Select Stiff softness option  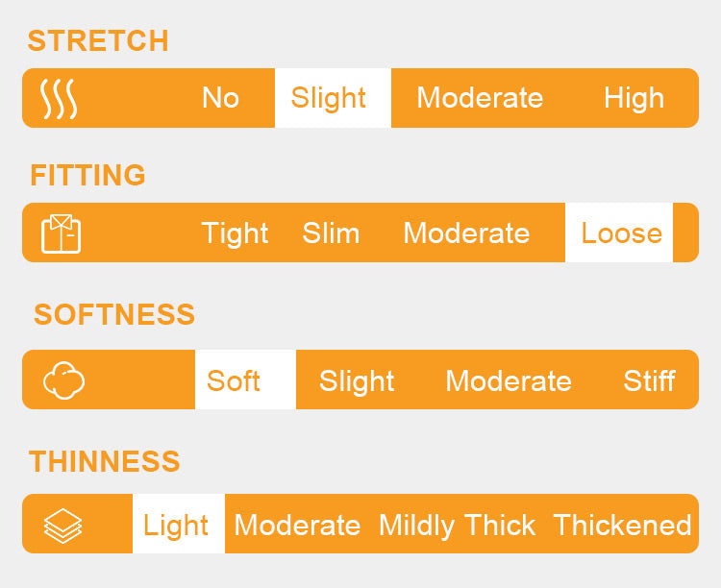point(649,380)
